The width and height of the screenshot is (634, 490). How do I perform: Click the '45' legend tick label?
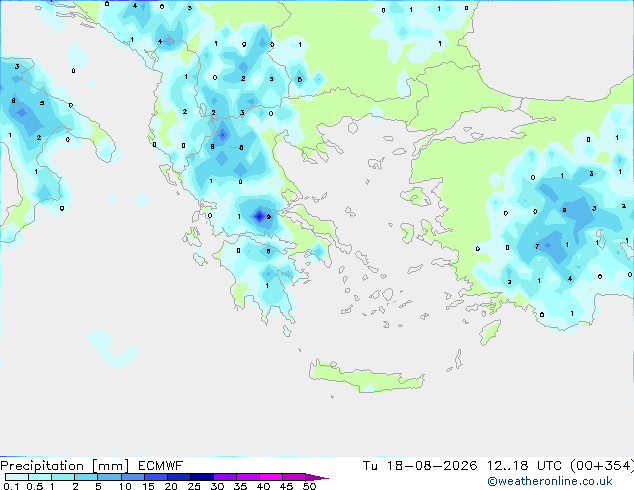click(286, 486)
